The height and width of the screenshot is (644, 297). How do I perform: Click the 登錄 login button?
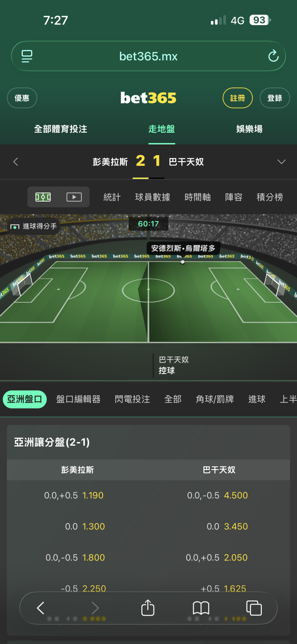(x=275, y=98)
